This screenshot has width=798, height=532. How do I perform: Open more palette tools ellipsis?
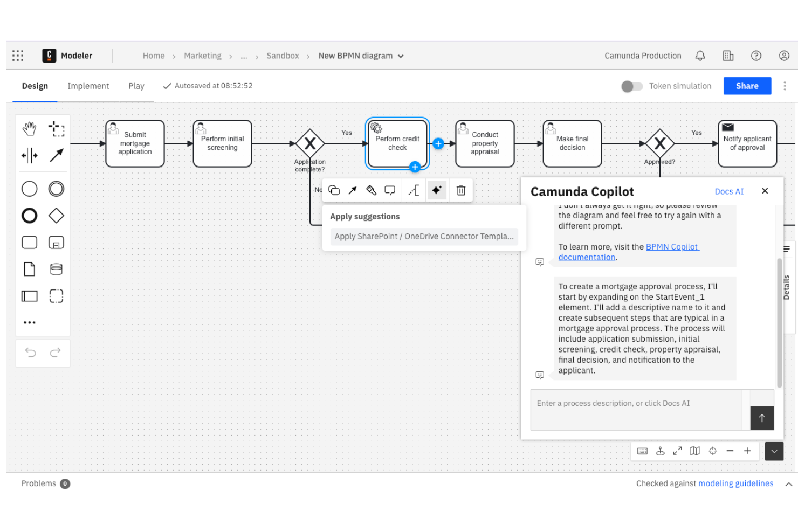point(30,322)
